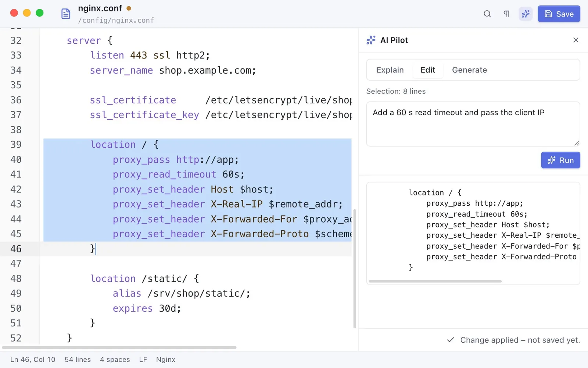Select the Edit tab

coord(428,70)
